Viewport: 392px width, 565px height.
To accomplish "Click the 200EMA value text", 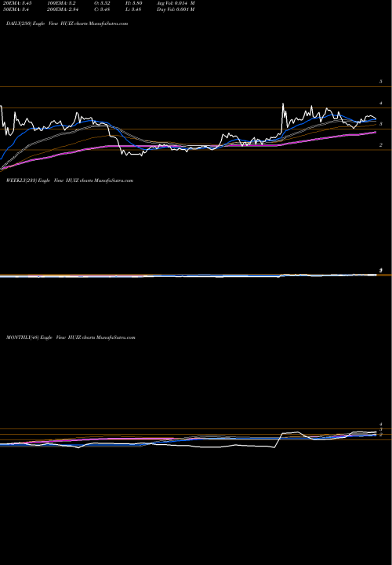I will click(x=63, y=9).
